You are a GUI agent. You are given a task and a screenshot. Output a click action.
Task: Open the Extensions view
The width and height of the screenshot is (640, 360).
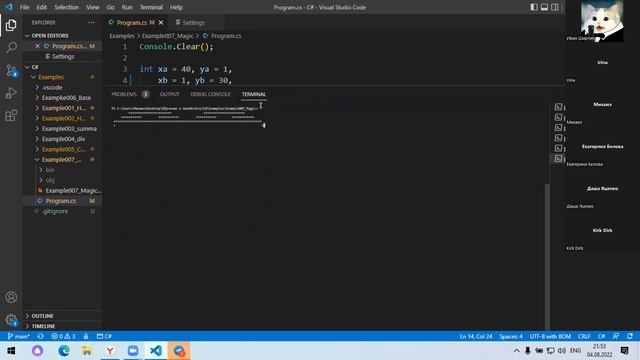[11, 116]
